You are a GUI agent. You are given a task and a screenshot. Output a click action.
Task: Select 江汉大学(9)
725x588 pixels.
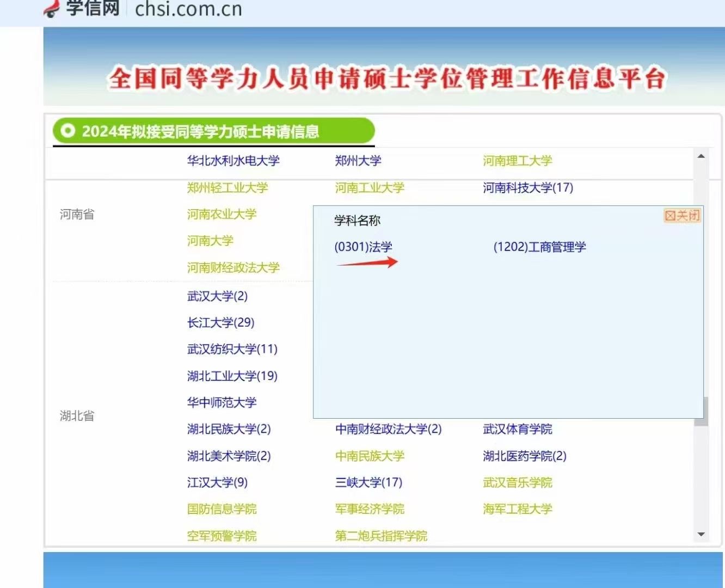point(217,482)
